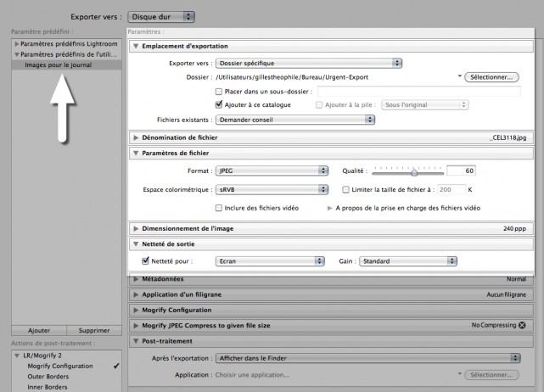Image resolution: width=544 pixels, height=392 pixels.
Task: Collapse 'Netteté de sortie' section
Action: 136,244
